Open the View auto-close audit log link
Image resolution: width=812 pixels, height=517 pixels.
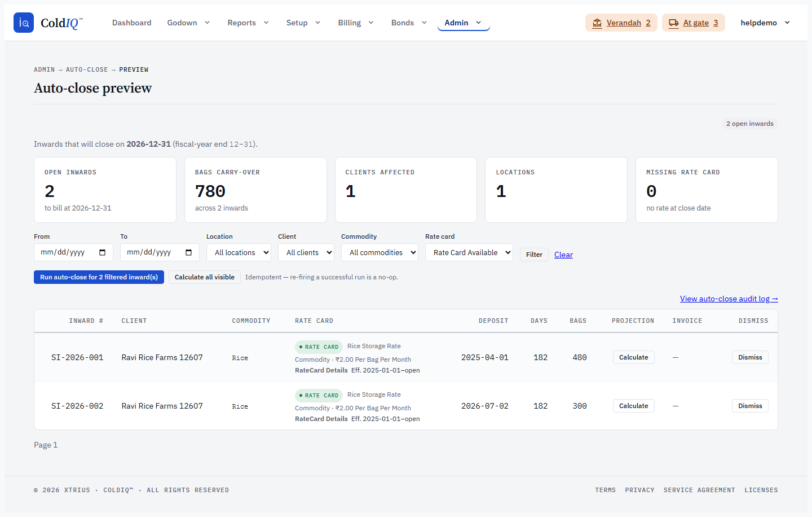pyautogui.click(x=729, y=299)
